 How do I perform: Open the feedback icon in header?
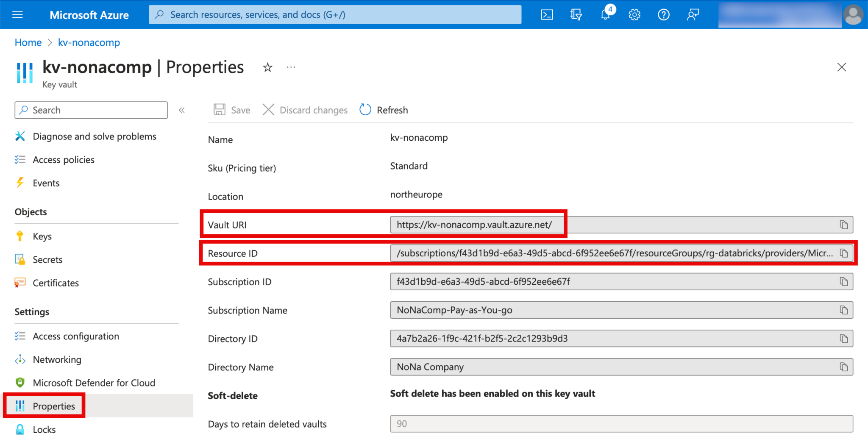tap(693, 15)
